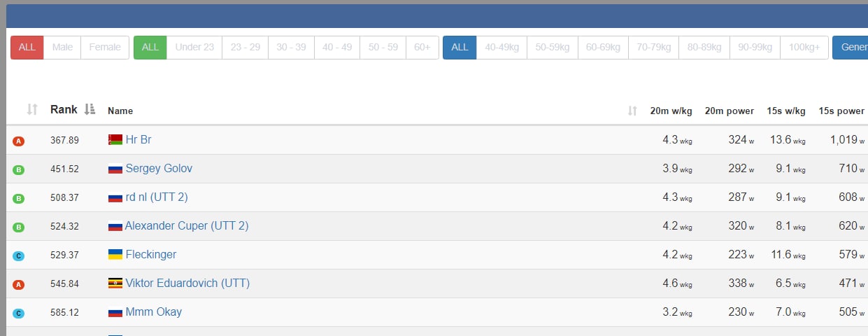Sort by Name column header
The height and width of the screenshot is (336, 868).
pyautogui.click(x=120, y=111)
